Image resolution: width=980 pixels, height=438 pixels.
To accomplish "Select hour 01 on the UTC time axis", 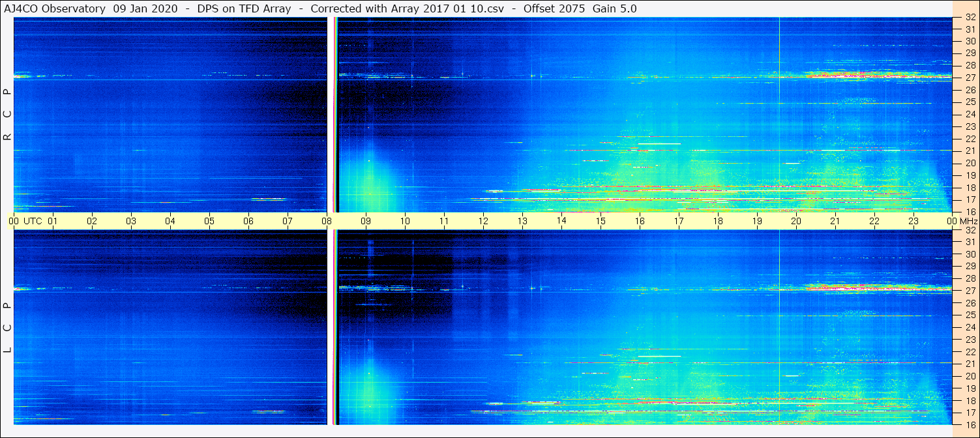I will (x=53, y=221).
